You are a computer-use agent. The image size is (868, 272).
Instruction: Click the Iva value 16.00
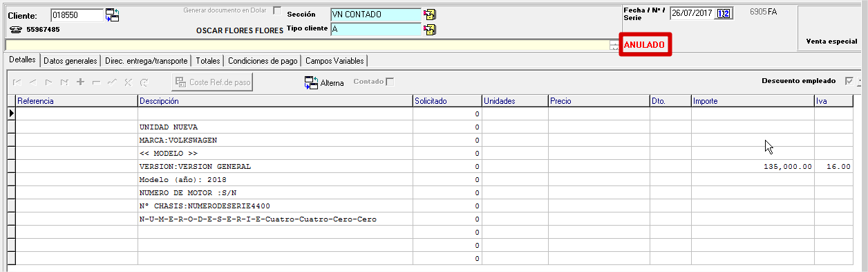pos(839,167)
